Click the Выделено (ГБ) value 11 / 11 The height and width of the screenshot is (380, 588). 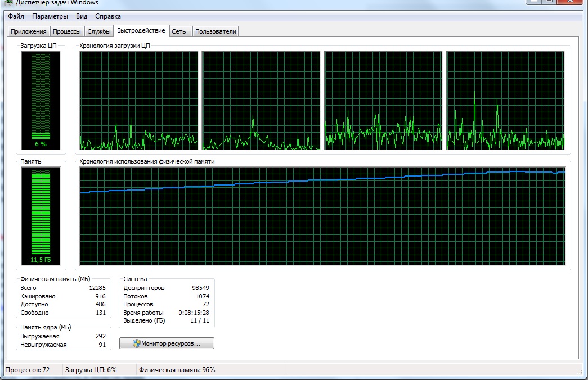click(x=200, y=320)
